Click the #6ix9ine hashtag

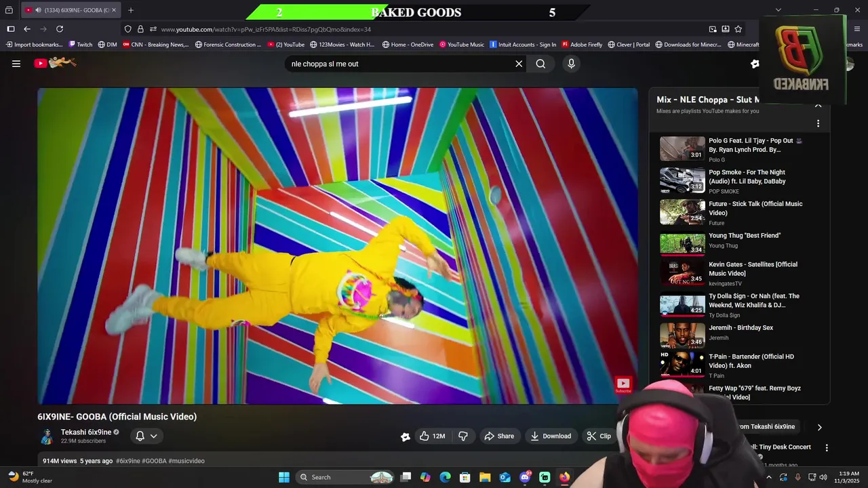128,461
